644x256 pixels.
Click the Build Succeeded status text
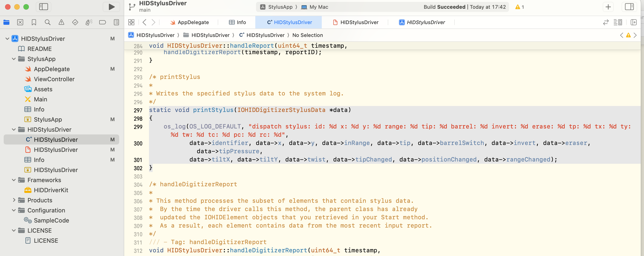point(444,7)
